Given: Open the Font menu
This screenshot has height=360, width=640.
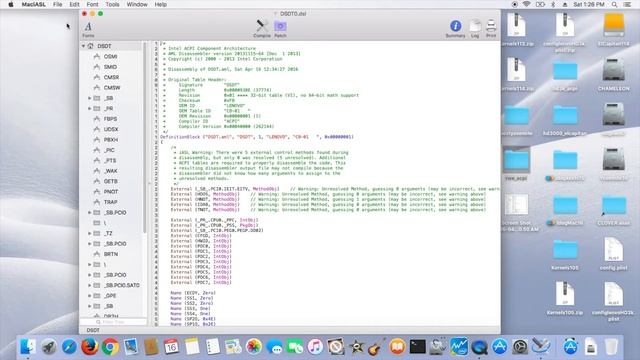Looking at the screenshot, I should pyautogui.click(x=92, y=4).
